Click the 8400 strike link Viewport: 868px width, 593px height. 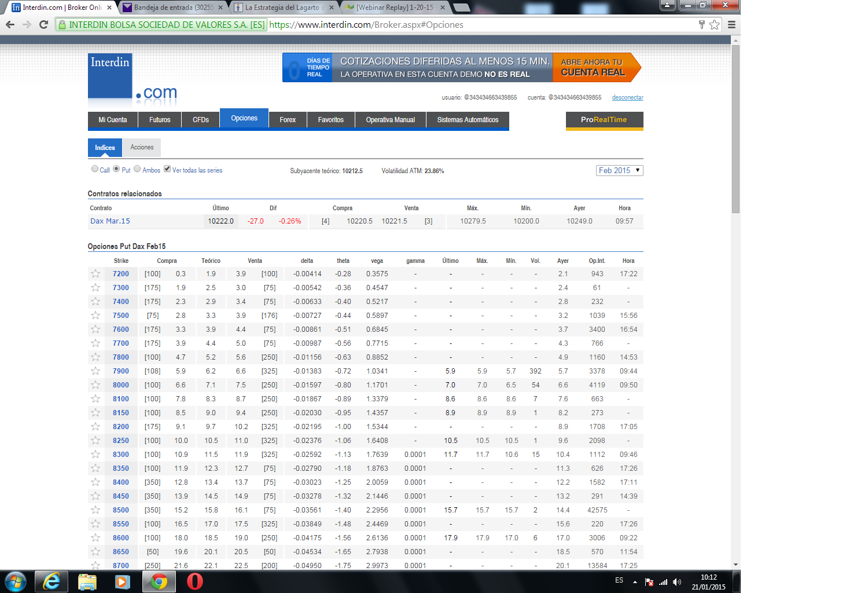pos(121,482)
